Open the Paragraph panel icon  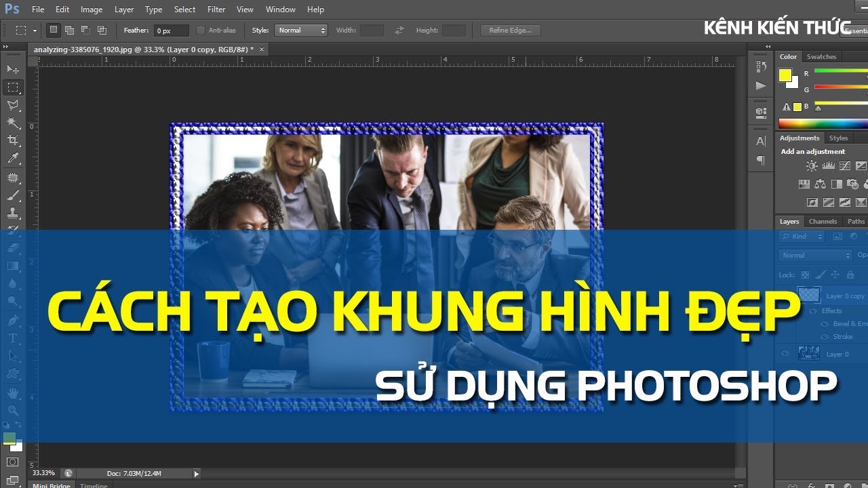pyautogui.click(x=761, y=161)
